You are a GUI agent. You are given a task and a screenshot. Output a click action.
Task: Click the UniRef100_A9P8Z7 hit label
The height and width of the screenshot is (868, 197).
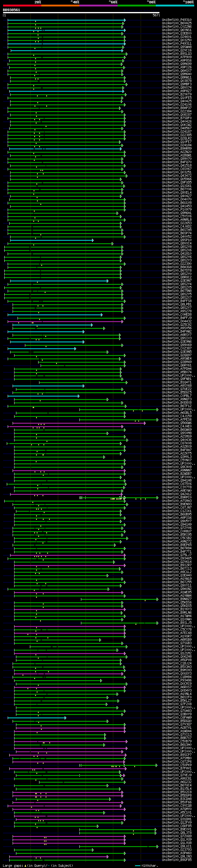177,91
